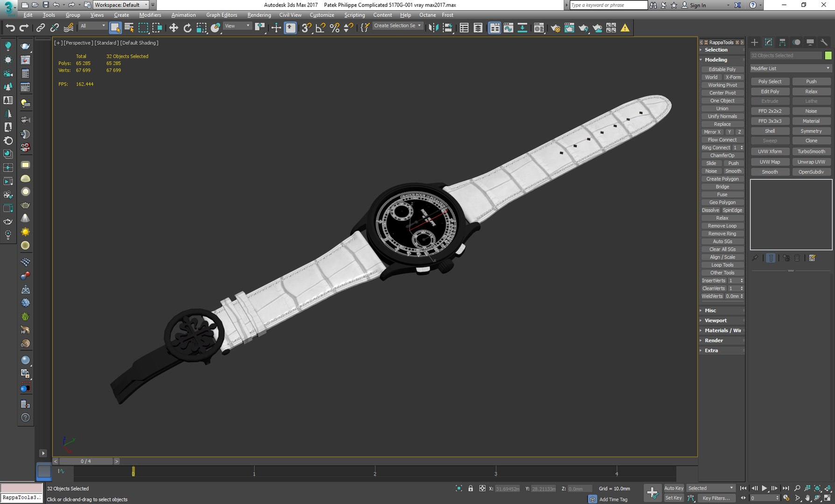Screen dimensions: 835x504
Task: Toggle Auto Key animation mode
Action: coord(673,488)
